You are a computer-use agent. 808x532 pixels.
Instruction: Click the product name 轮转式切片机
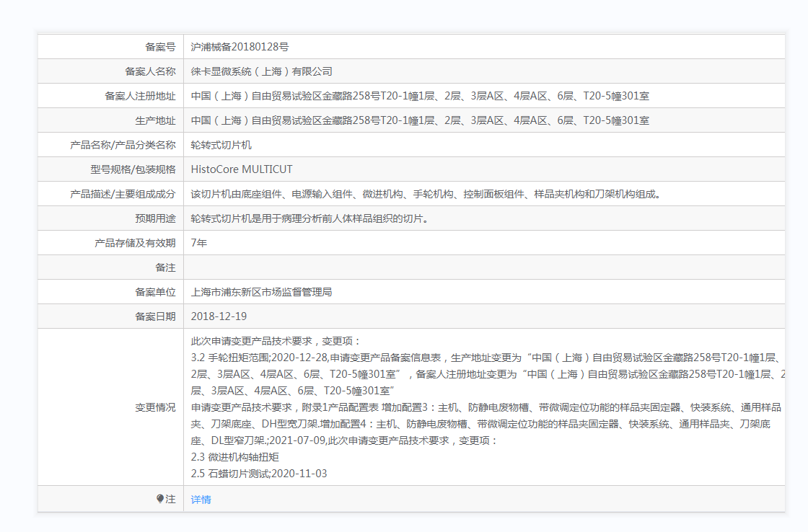click(x=221, y=145)
